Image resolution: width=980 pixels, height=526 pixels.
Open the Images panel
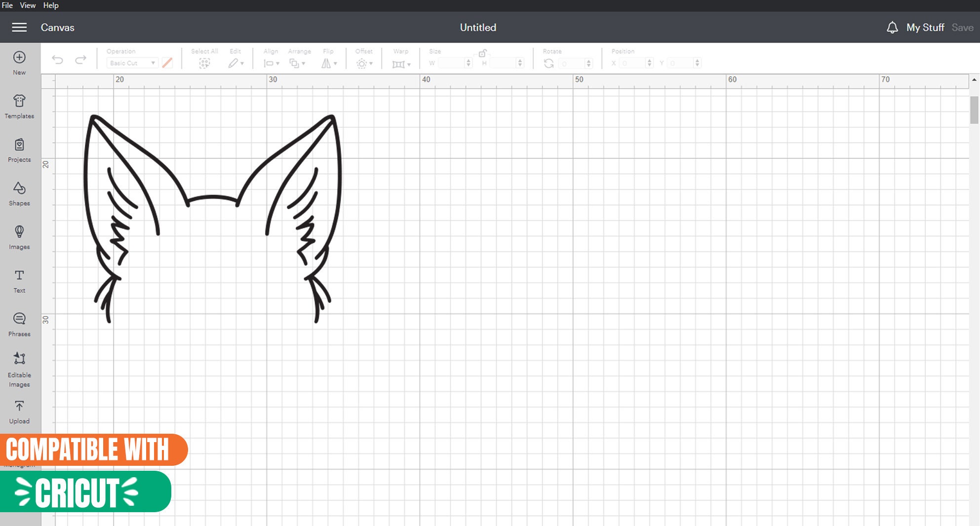[19, 237]
